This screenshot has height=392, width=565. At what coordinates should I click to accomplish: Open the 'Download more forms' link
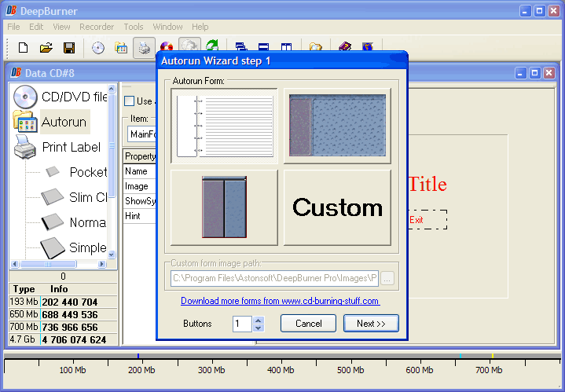[280, 301]
